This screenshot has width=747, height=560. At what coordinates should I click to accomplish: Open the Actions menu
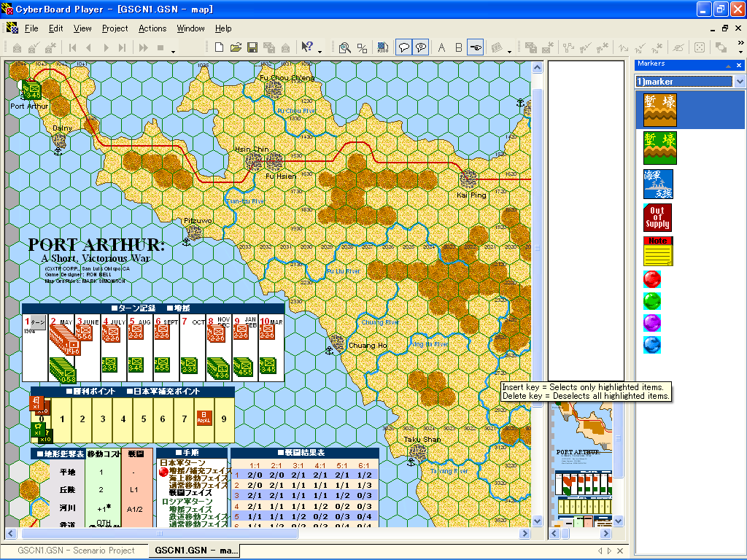[152, 28]
